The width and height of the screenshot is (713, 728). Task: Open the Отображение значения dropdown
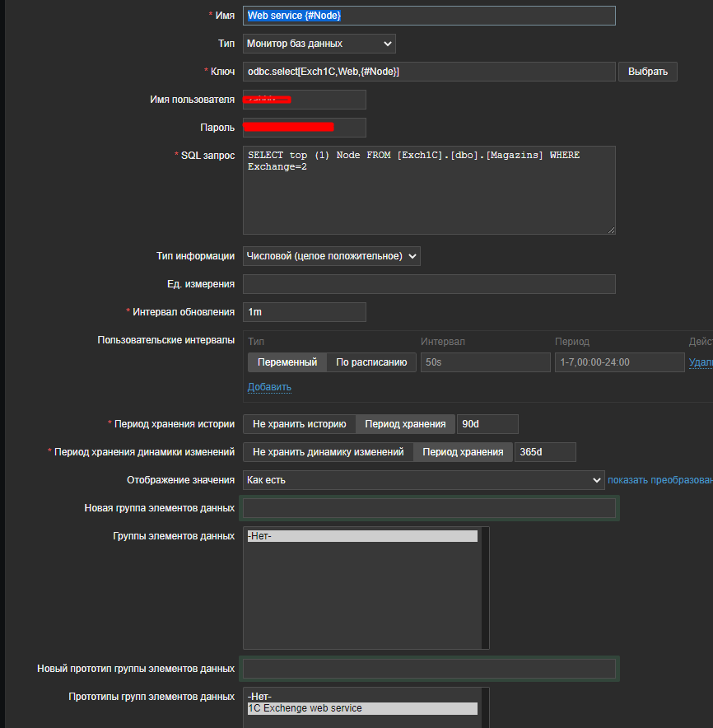pos(423,480)
